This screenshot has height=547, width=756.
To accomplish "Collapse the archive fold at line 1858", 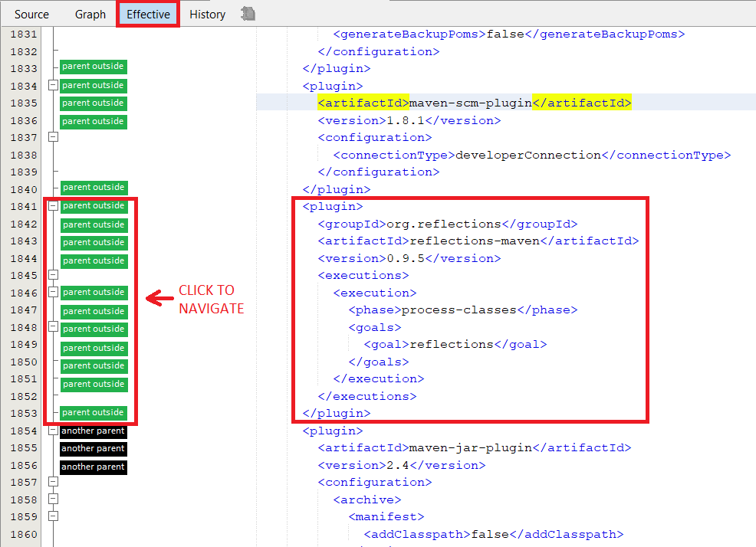I will (x=54, y=499).
